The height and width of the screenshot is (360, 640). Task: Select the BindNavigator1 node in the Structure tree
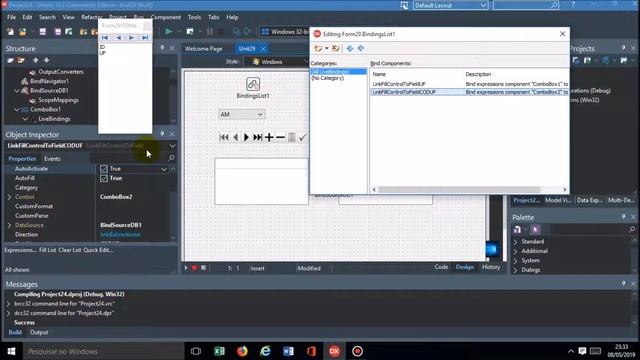point(49,81)
